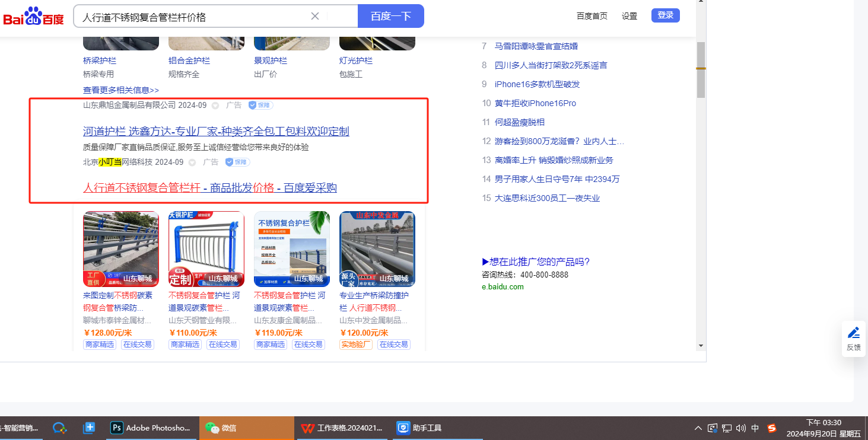Click the 实地验厂 tag

(356, 345)
